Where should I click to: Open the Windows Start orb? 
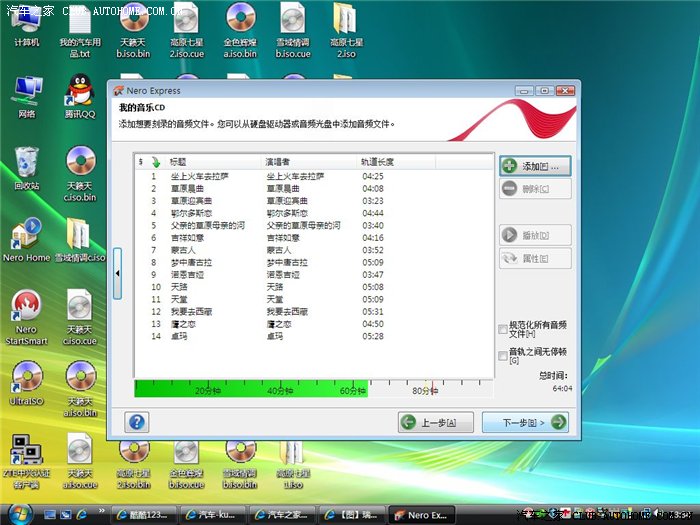pyautogui.click(x=20, y=514)
